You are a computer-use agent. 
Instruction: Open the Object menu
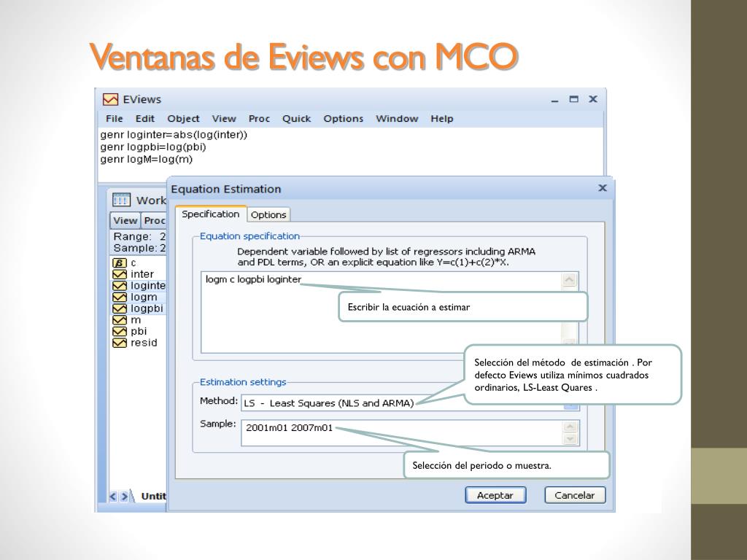click(x=183, y=119)
